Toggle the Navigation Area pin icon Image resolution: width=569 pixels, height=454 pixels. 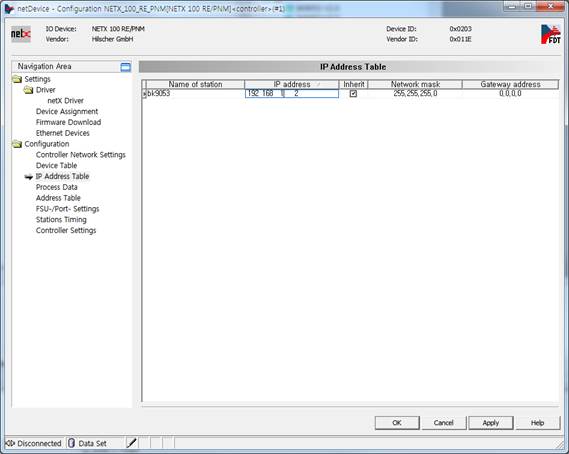(125, 67)
